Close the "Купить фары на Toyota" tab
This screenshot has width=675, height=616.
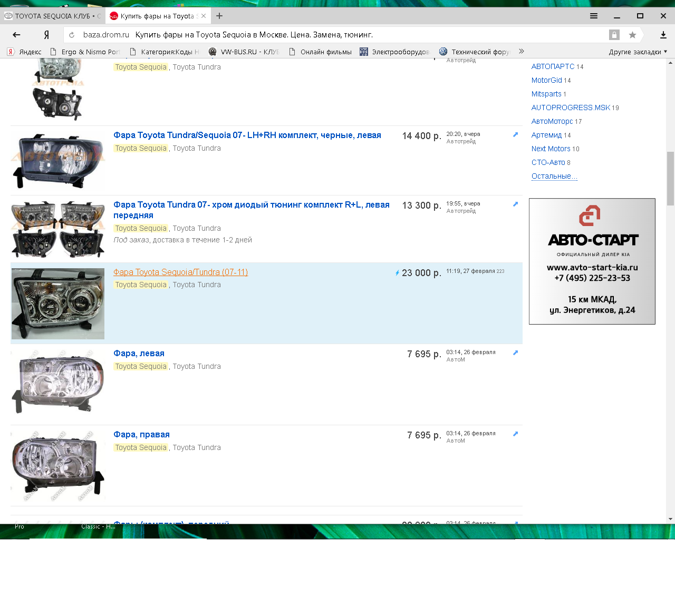click(x=204, y=16)
